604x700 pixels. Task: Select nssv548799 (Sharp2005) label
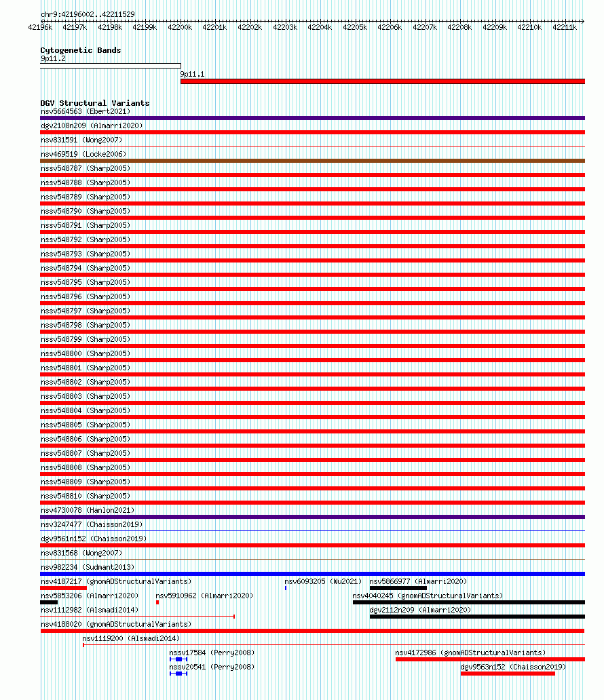coord(86,341)
